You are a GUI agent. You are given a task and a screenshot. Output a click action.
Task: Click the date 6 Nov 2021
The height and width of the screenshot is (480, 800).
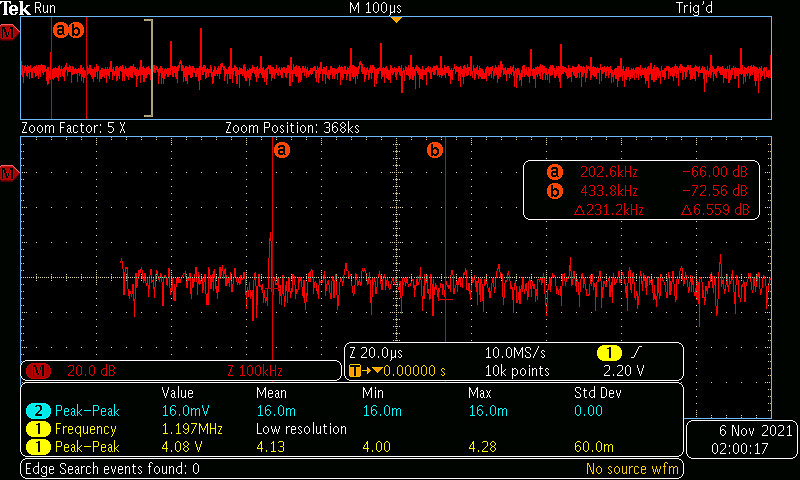tap(756, 431)
